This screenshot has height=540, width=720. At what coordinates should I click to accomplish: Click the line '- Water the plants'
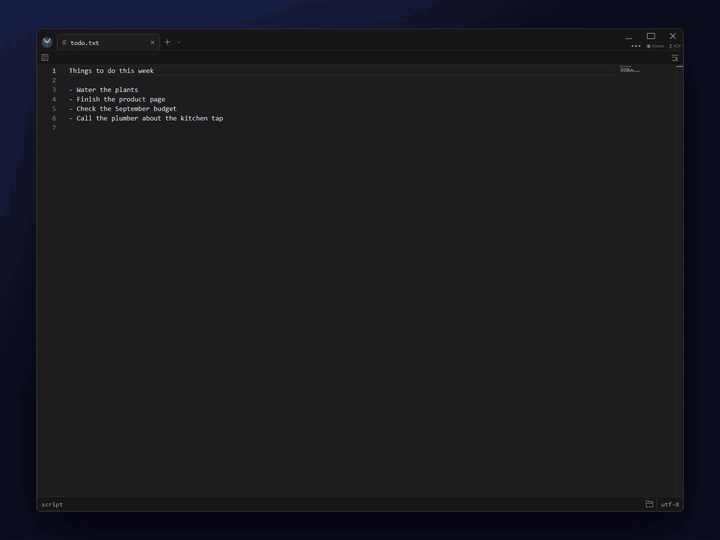pos(103,90)
